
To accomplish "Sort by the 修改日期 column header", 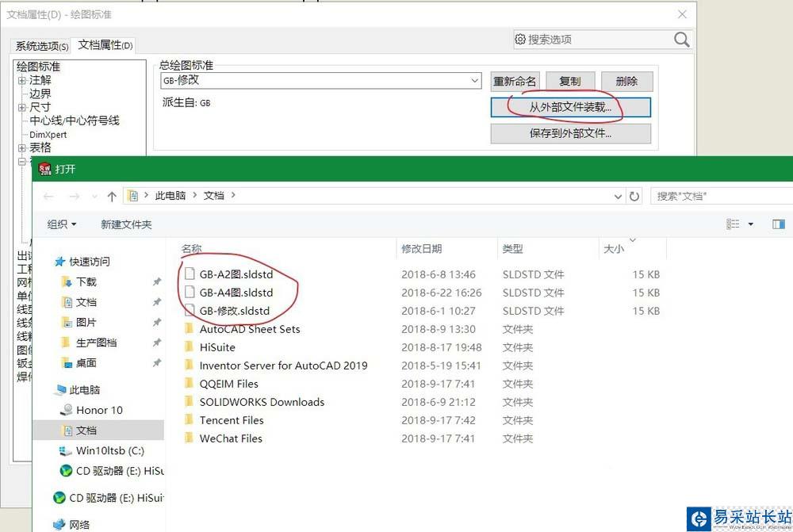I will click(x=421, y=249).
